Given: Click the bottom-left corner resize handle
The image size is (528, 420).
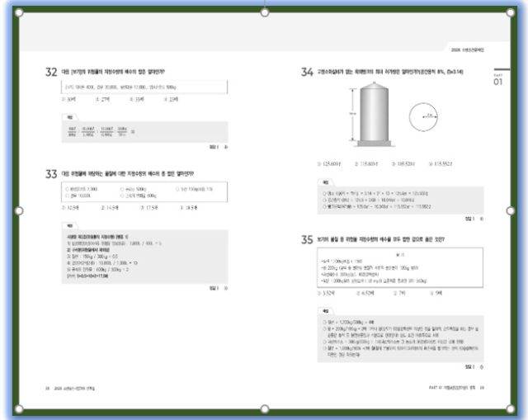Looking at the screenshot, I should [19, 409].
